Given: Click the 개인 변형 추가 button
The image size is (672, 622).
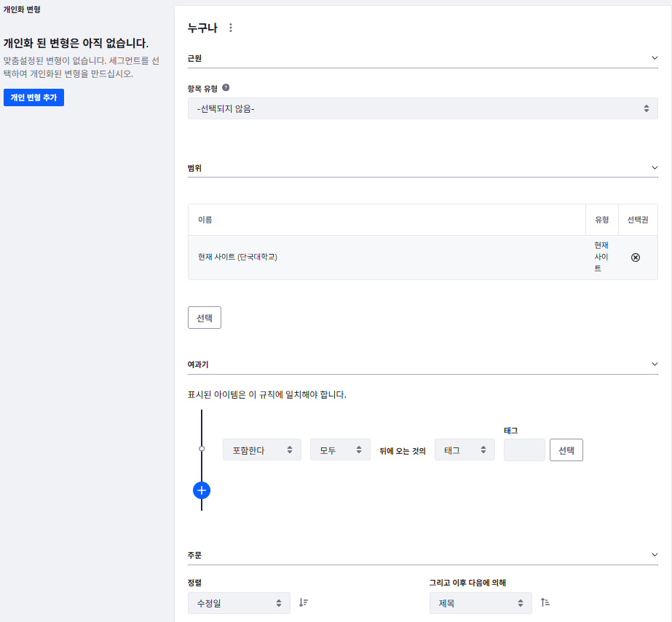Looking at the screenshot, I should click(33, 97).
